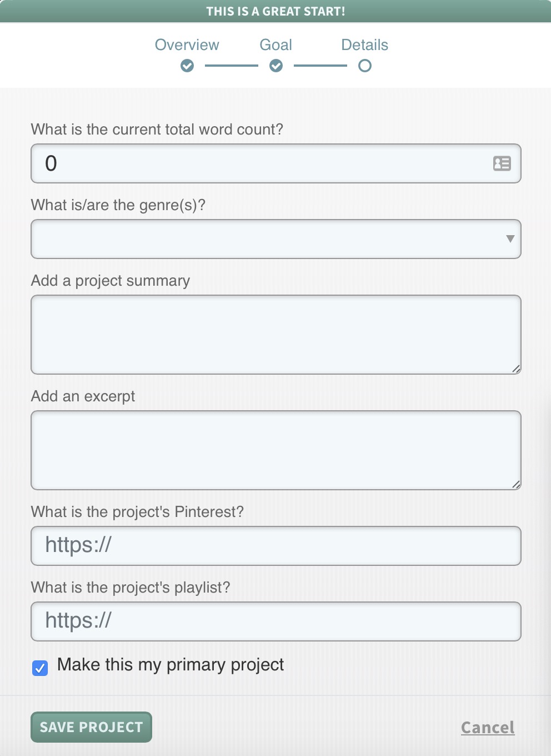Click into the excerpt text area
Viewport: 551px width, 756px height.
(275, 450)
